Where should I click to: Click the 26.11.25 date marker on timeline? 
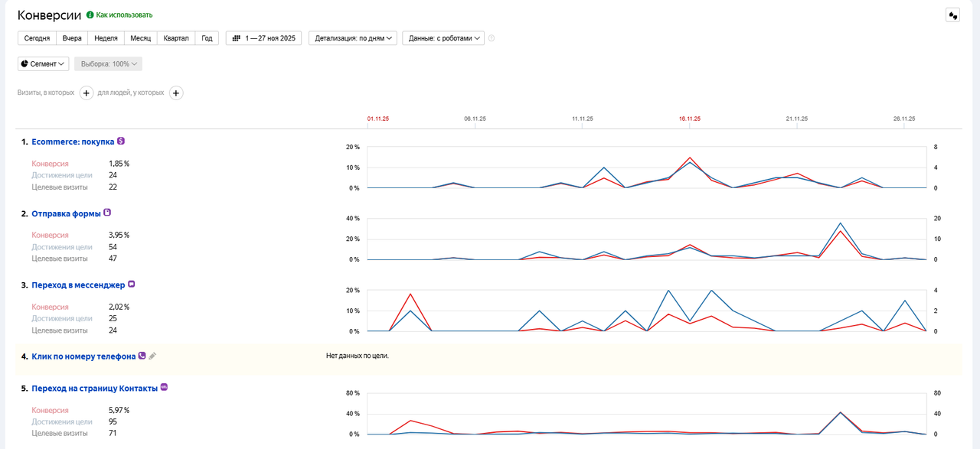pos(904,119)
